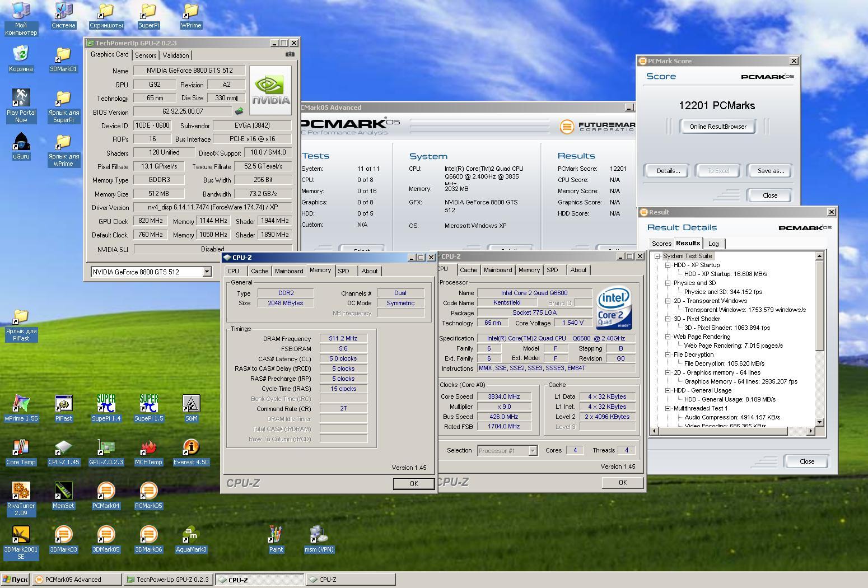Launch MemSet desktop icon
Screen dimensions: 868x588
click(x=63, y=496)
